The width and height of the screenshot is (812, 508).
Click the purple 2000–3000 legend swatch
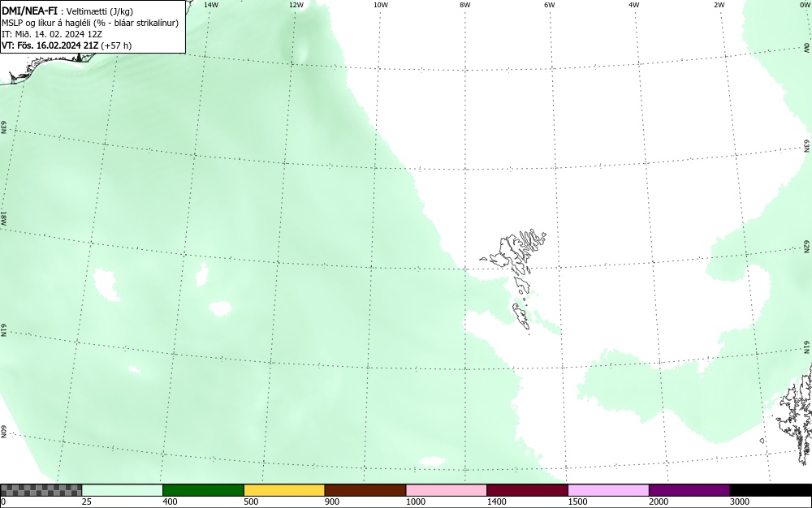pyautogui.click(x=689, y=490)
